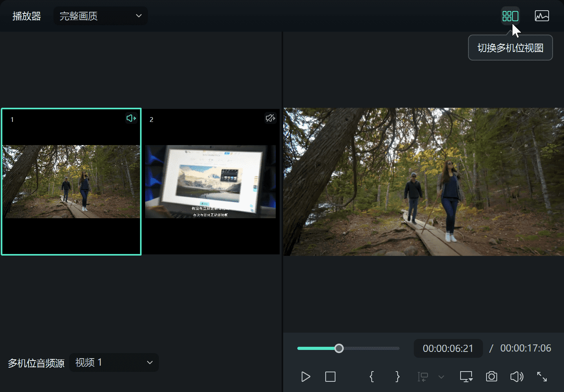Enter fullscreen with the expand arrows icon
The width and height of the screenshot is (564, 392).
(542, 377)
